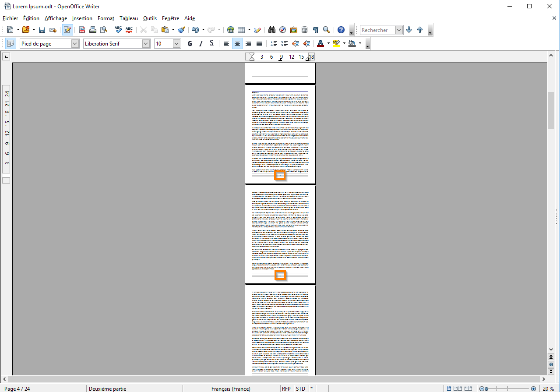Open the Styles and Formatting window icon
Screen dimensions: 560x392
click(11, 43)
